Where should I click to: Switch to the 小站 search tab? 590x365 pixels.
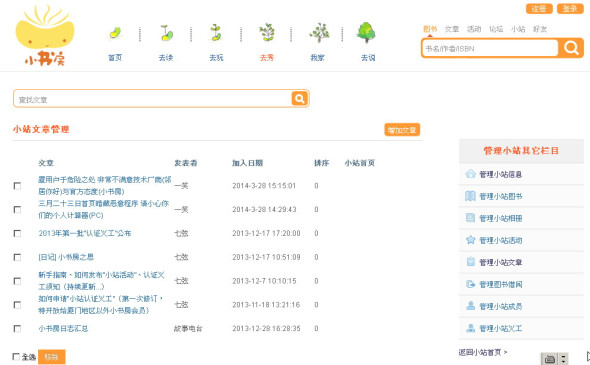click(518, 29)
